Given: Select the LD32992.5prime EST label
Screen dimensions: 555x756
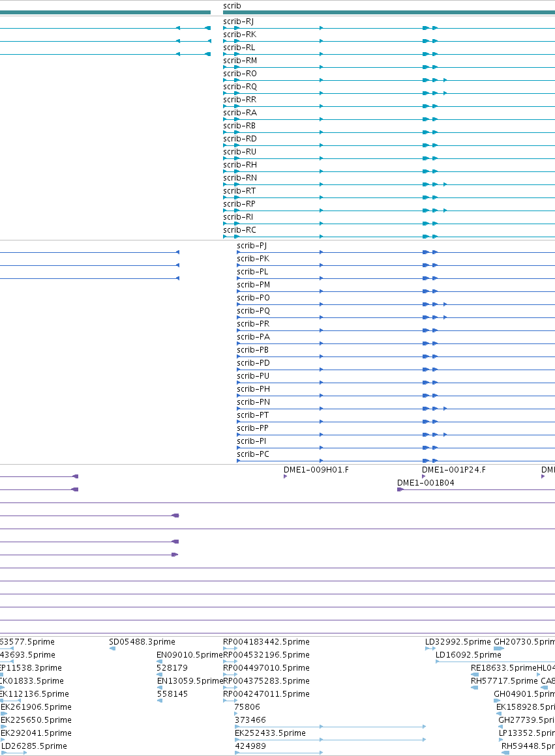Looking at the screenshot, I should (458, 642).
